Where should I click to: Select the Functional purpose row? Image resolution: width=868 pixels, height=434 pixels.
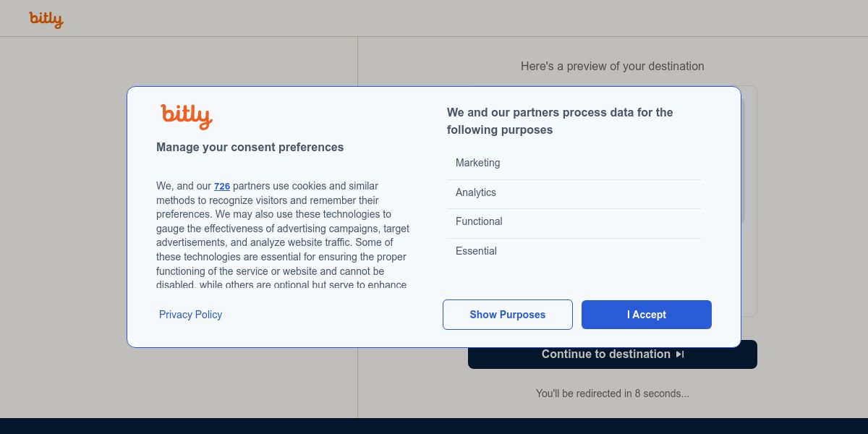(574, 222)
